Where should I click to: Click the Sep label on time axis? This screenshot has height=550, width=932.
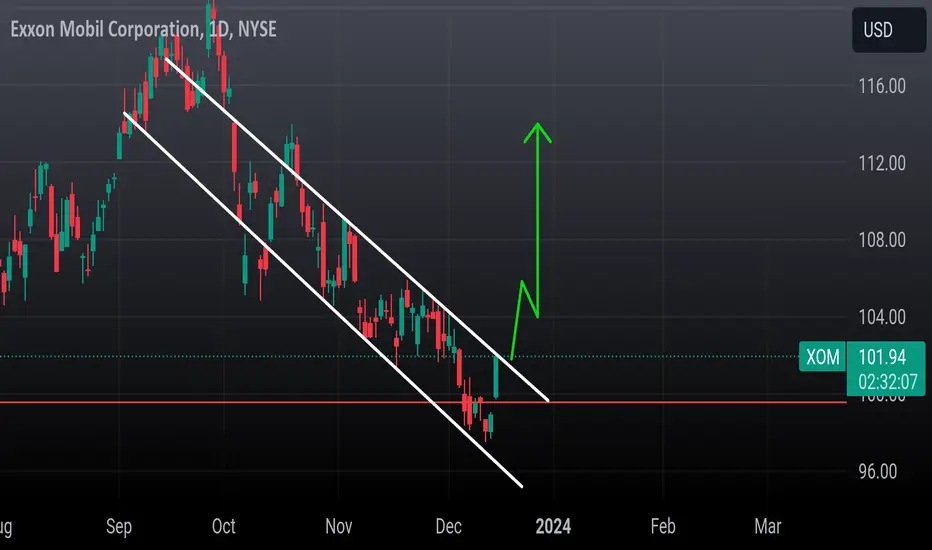click(119, 526)
